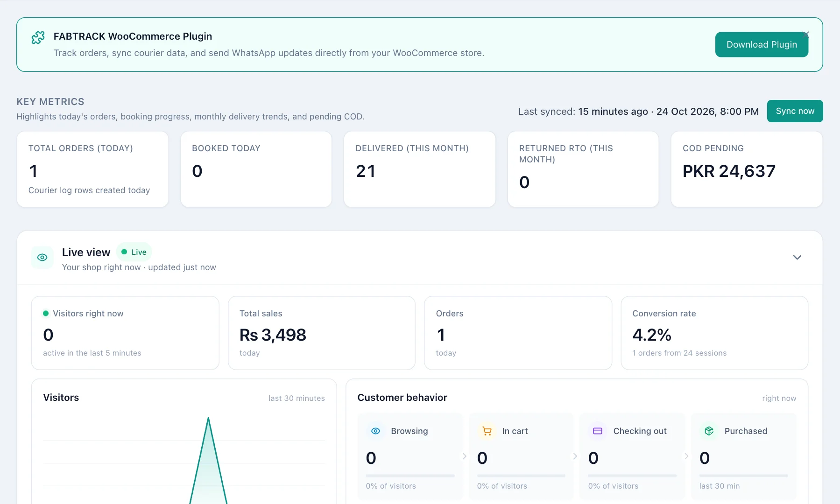Click the Browsing eye icon
Image resolution: width=840 pixels, height=504 pixels.
[x=375, y=431]
